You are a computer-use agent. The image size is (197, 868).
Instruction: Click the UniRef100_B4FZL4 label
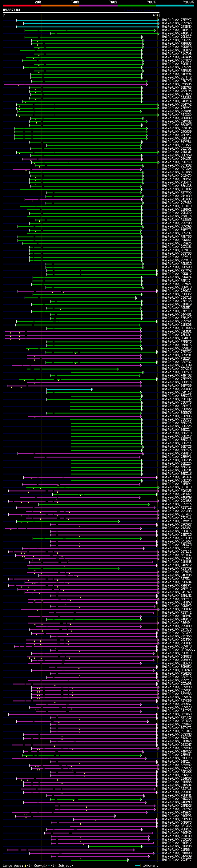176,761
